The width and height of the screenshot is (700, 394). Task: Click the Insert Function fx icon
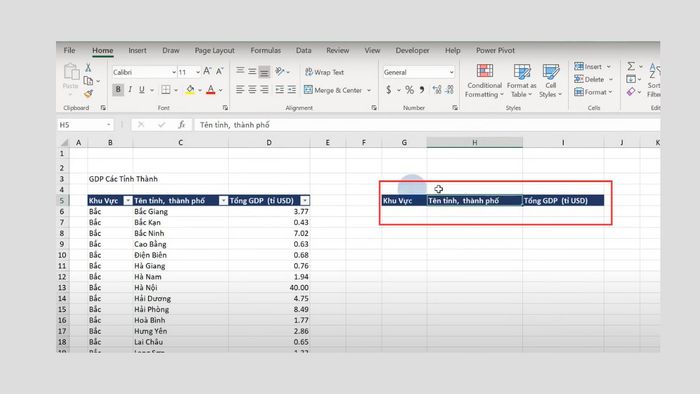pyautogui.click(x=181, y=125)
